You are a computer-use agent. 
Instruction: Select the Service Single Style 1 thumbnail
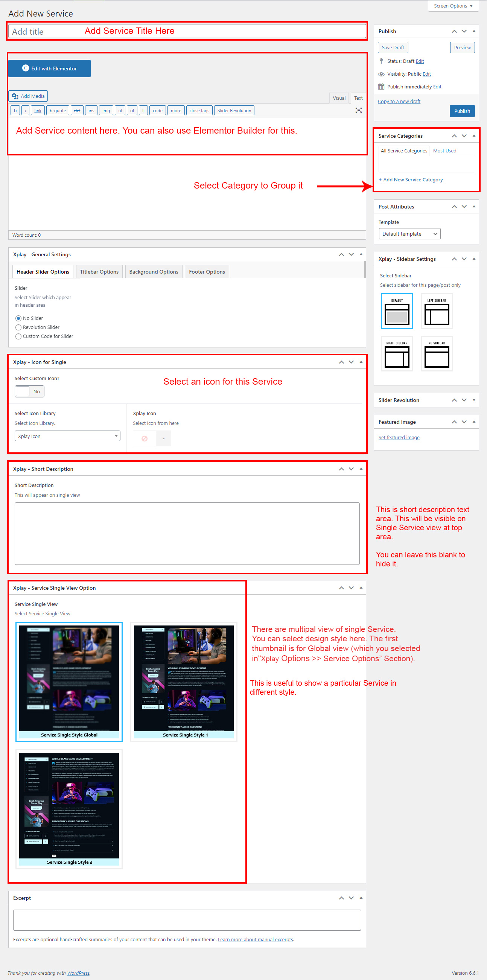pyautogui.click(x=184, y=681)
